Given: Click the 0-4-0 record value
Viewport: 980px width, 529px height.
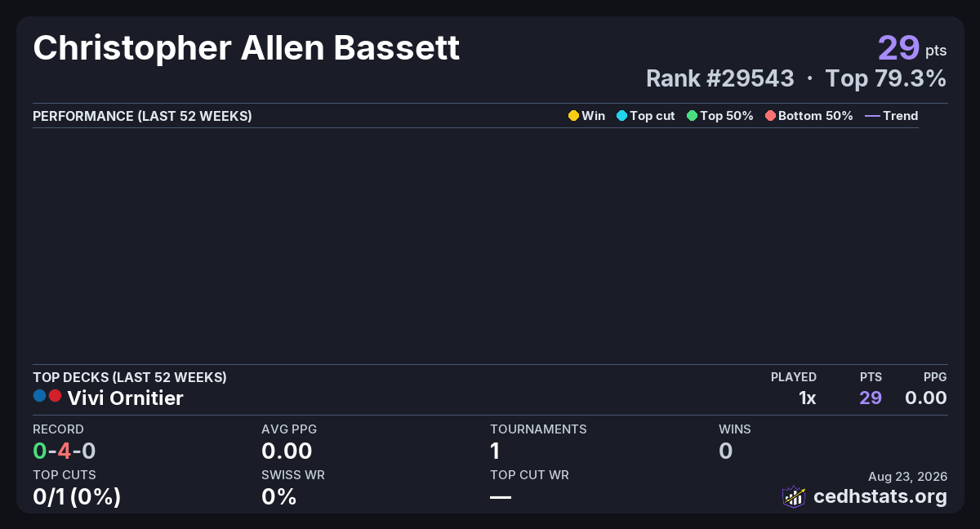Looking at the screenshot, I should coord(65,451).
